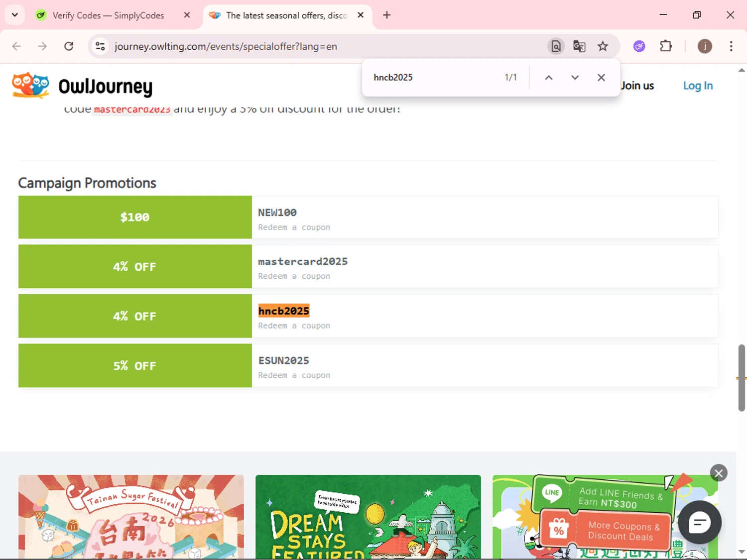Click the Log In link
The width and height of the screenshot is (747, 560).
[698, 86]
